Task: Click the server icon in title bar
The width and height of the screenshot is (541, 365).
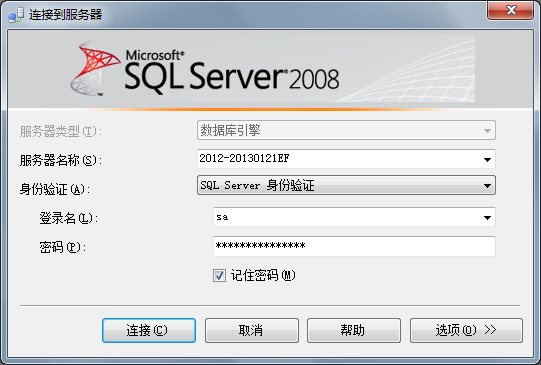Action: click(16, 15)
